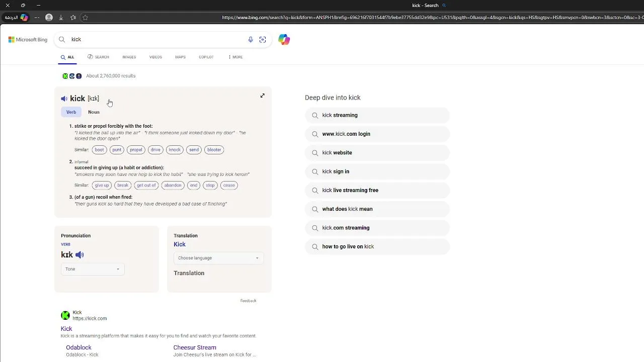644x362 pixels.
Task: Click the 'end' synonym chip
Action: click(x=193, y=186)
